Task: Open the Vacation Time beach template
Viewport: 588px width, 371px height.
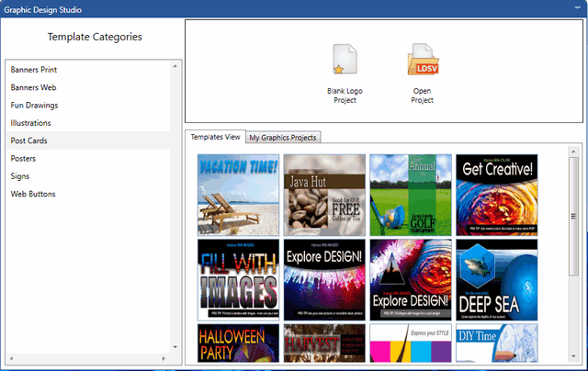Action: tap(238, 195)
